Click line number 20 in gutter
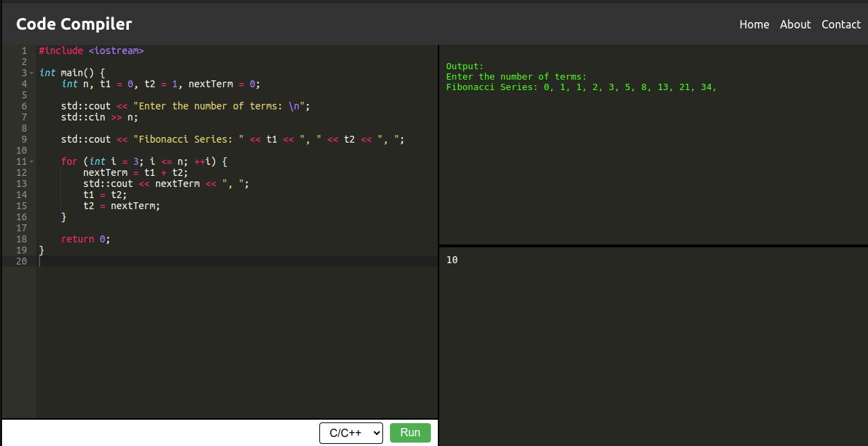This screenshot has width=868, height=446. coord(21,261)
